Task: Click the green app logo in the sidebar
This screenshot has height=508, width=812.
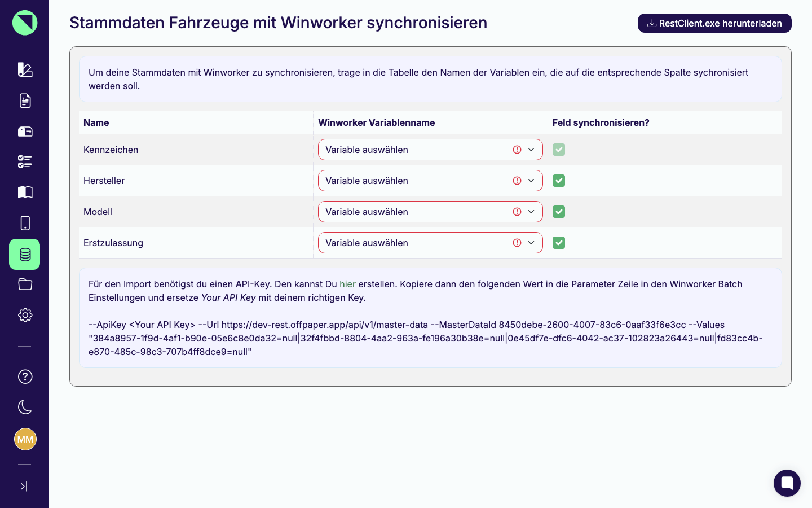Action: pos(25,23)
